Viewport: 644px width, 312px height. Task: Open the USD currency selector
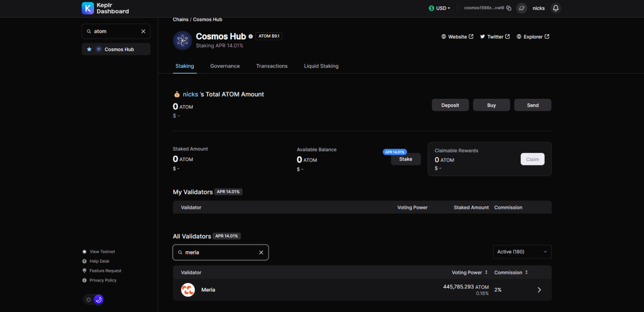pyautogui.click(x=439, y=8)
